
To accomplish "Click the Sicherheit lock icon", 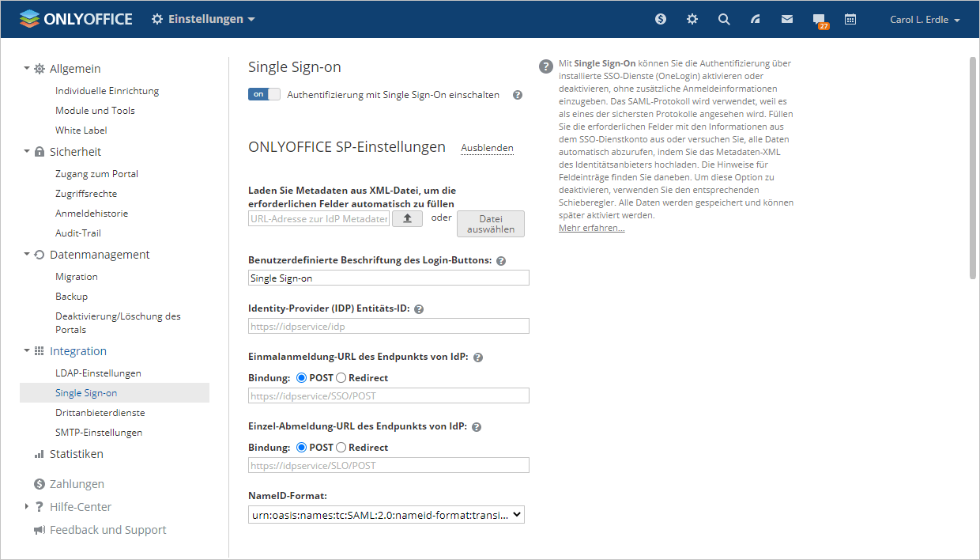I will coord(40,152).
